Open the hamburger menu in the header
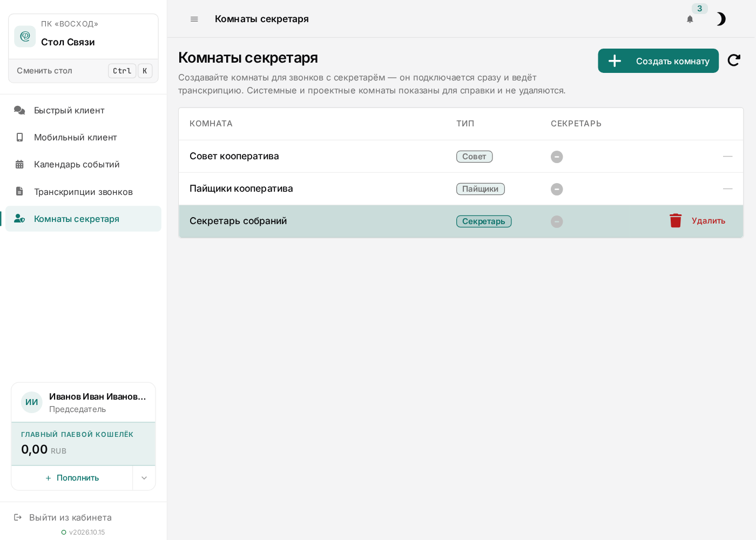756x540 pixels. pos(194,19)
